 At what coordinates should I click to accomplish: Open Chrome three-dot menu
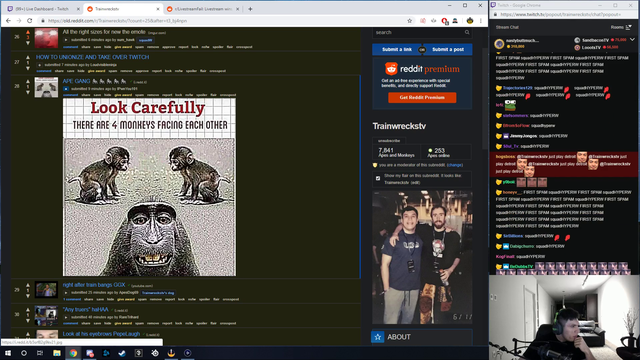[x=481, y=21]
